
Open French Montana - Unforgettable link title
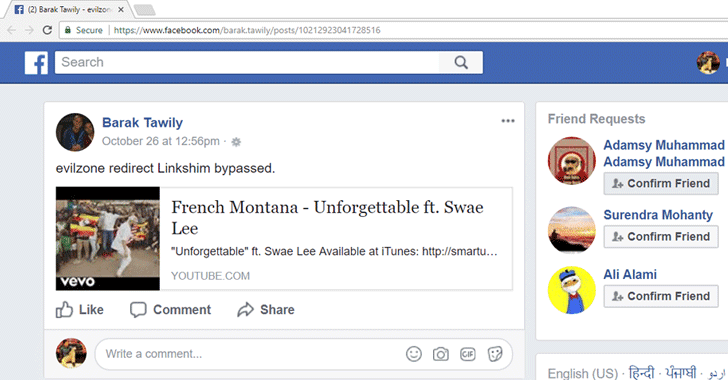[x=327, y=218]
